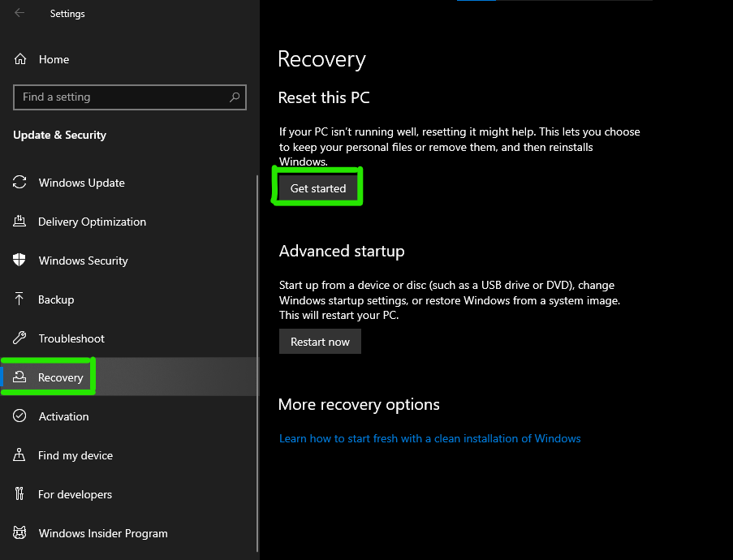Click the Restart now button

[320, 341]
